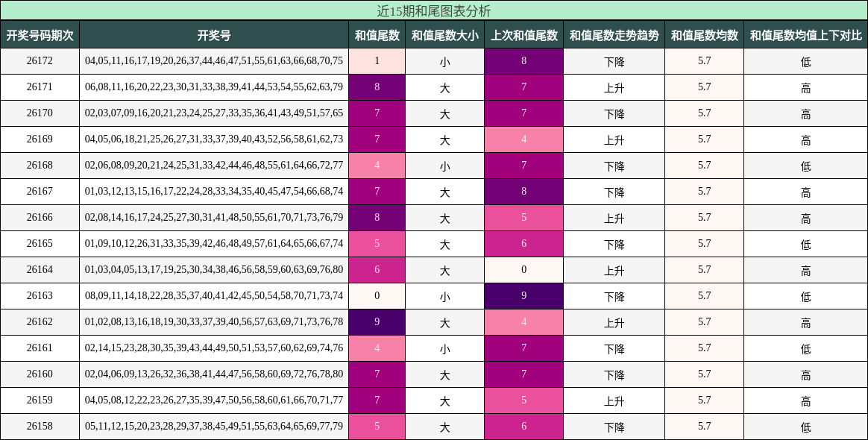Click 上升 trend in row 26171
Viewport: 868px width, 440px height.
point(614,87)
